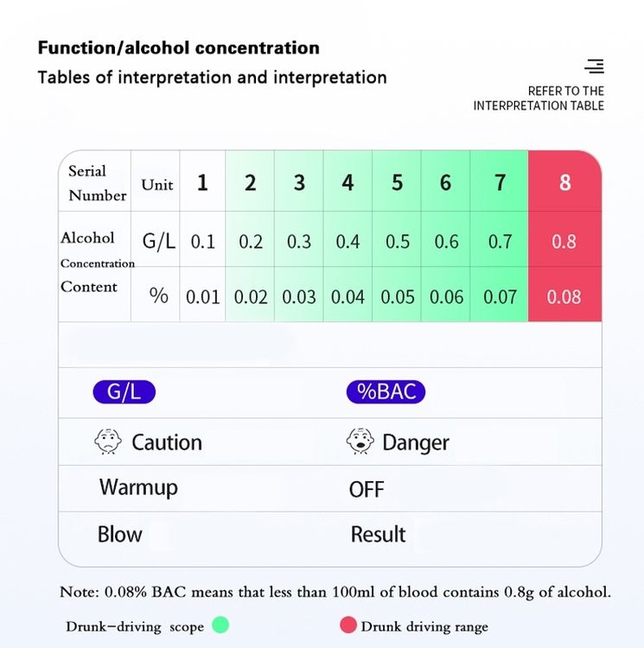The image size is (644, 648).
Task: Click the red 0.08 percent cell
Action: [x=564, y=295]
